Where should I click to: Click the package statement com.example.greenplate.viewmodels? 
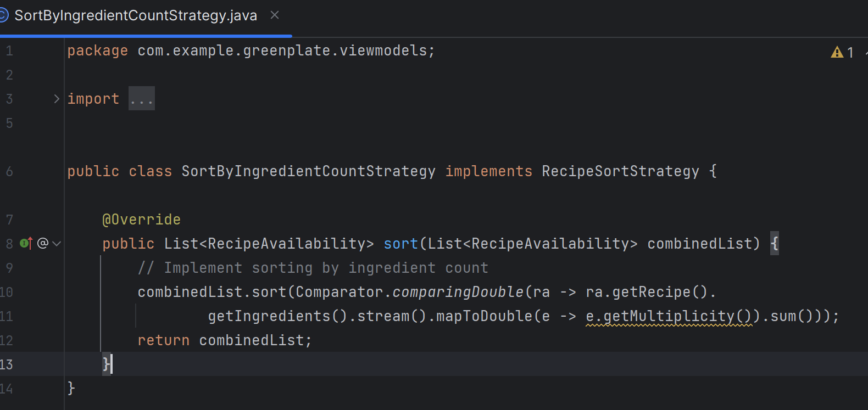pyautogui.click(x=251, y=50)
